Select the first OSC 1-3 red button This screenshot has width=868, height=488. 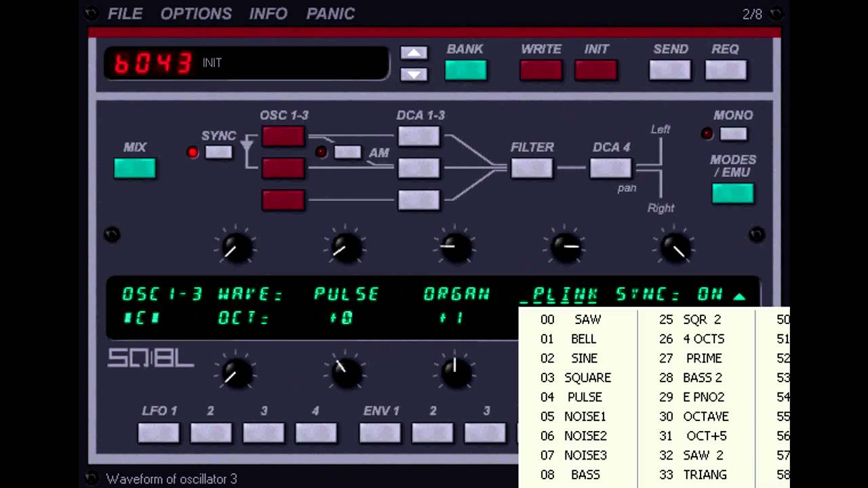pyautogui.click(x=283, y=136)
